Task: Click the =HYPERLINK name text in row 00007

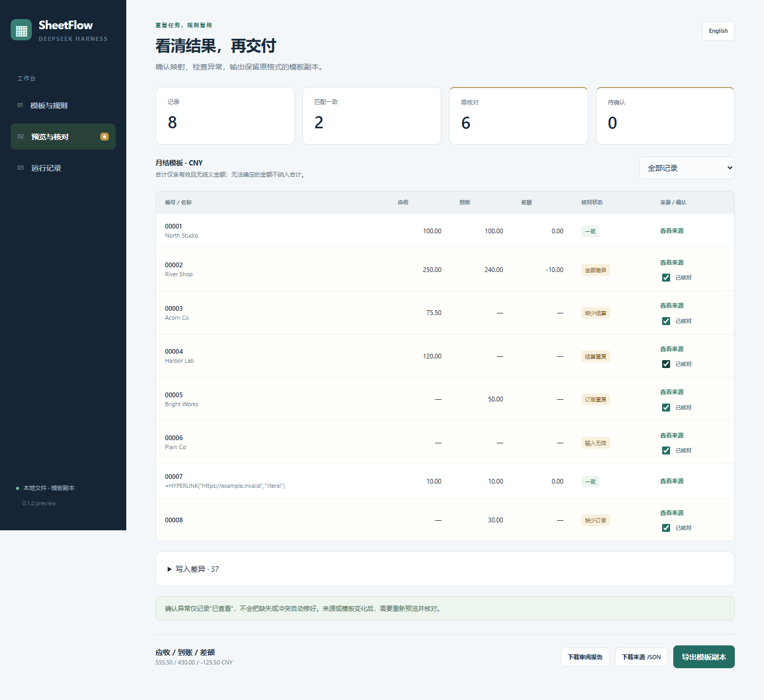Action: point(225,486)
